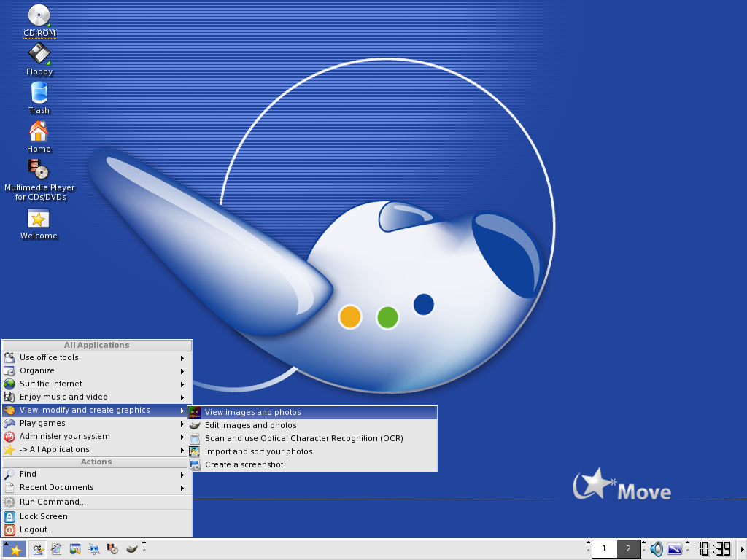This screenshot has height=560, width=747.
Task: Expand the Find submenu
Action: click(97, 474)
